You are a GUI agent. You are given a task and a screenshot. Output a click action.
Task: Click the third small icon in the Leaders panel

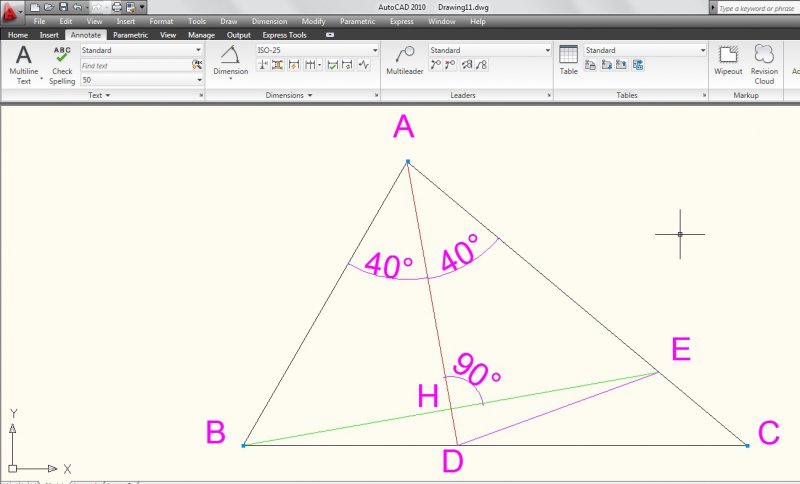click(467, 65)
